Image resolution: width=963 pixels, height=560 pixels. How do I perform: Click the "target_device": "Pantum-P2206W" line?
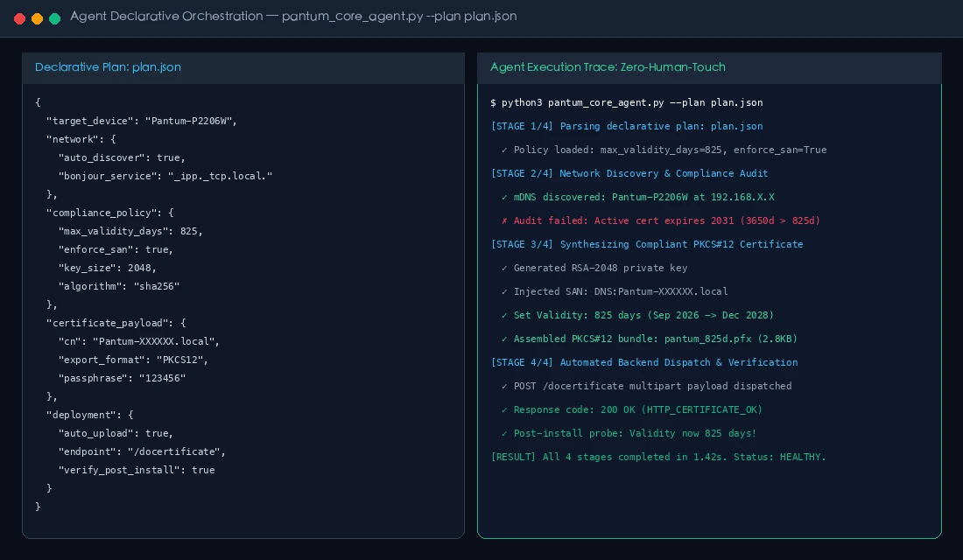tap(142, 121)
